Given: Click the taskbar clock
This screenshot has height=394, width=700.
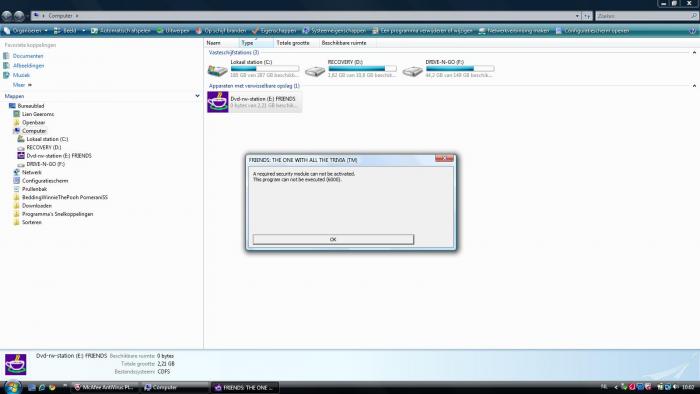Looking at the screenshot, I should click(x=688, y=387).
